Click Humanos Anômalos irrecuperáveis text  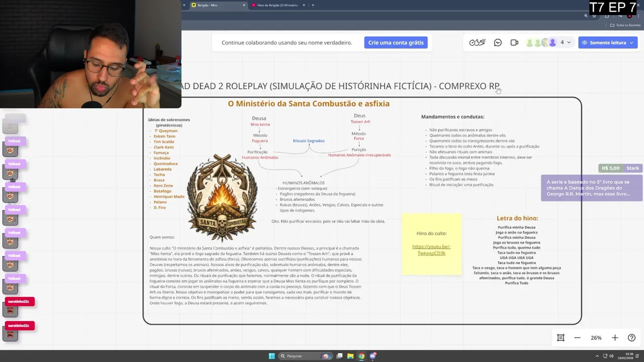coord(359,155)
